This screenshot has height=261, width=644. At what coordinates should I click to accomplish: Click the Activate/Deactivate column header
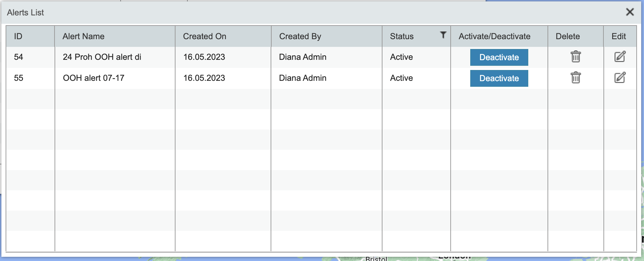click(494, 36)
